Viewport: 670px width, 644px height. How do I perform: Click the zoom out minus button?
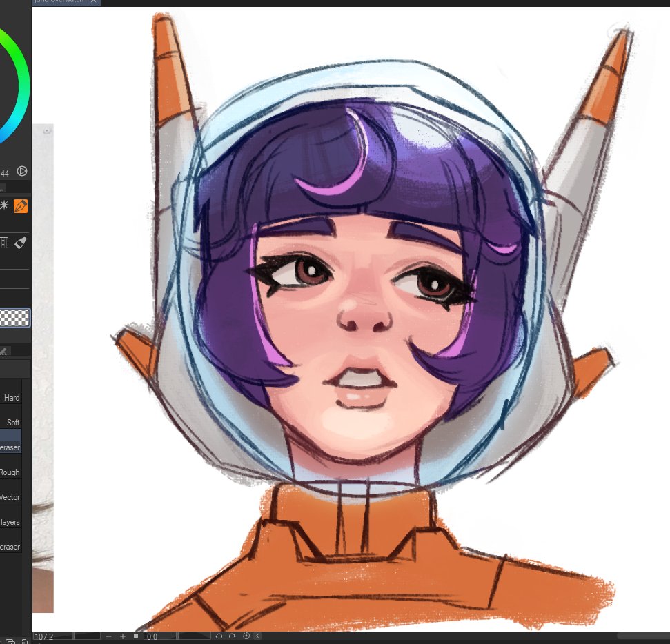pyautogui.click(x=108, y=636)
